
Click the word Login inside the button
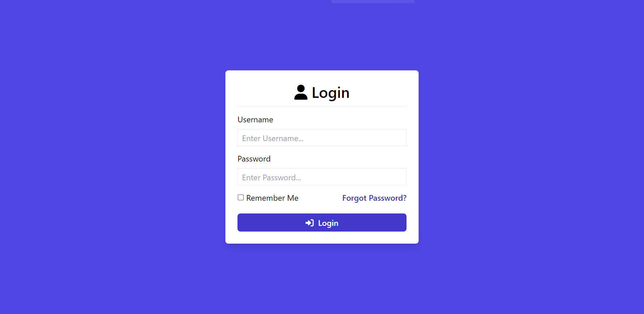click(x=328, y=223)
